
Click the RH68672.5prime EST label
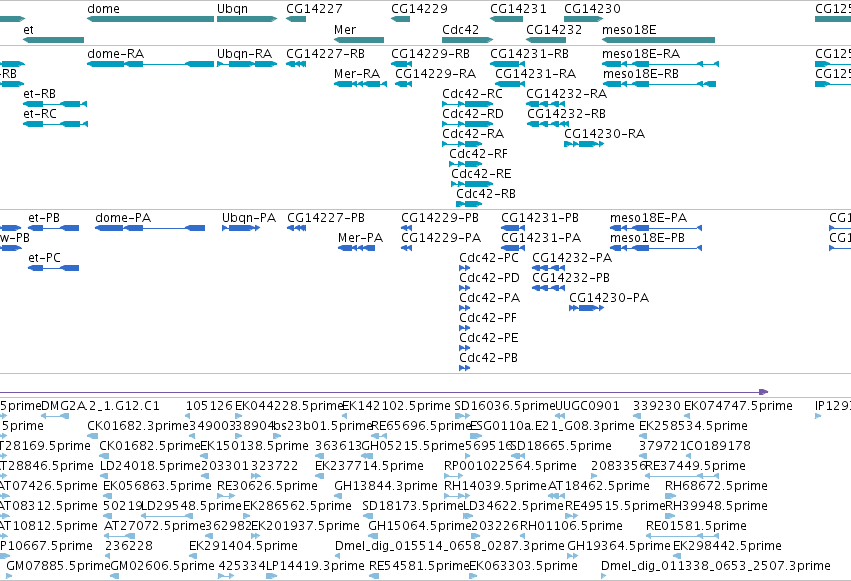[x=716, y=486]
